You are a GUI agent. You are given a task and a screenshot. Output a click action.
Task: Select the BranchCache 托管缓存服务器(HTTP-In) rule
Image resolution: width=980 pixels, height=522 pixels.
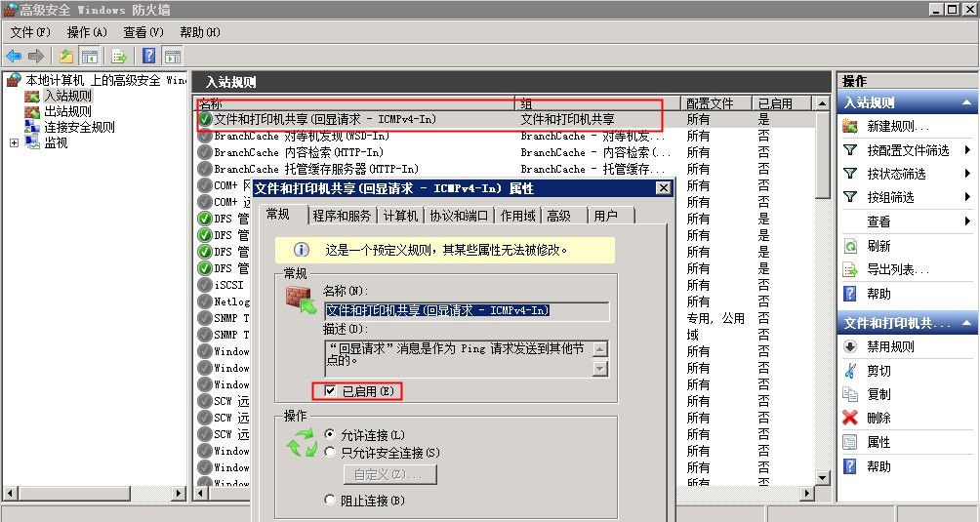click(505, 169)
